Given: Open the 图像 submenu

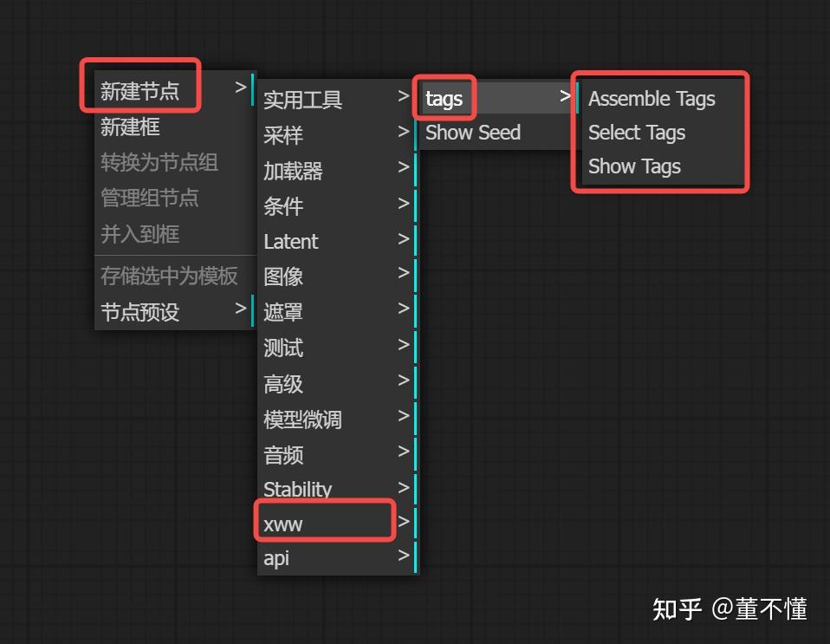Looking at the screenshot, I should coord(283,276).
